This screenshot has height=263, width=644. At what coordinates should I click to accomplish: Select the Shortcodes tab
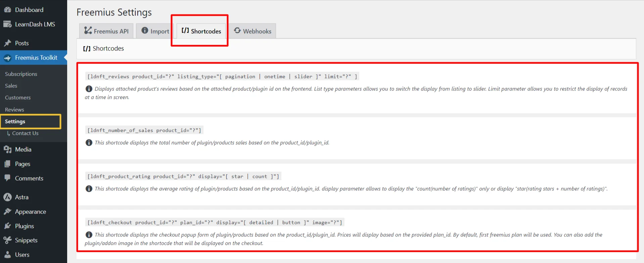pyautogui.click(x=201, y=31)
